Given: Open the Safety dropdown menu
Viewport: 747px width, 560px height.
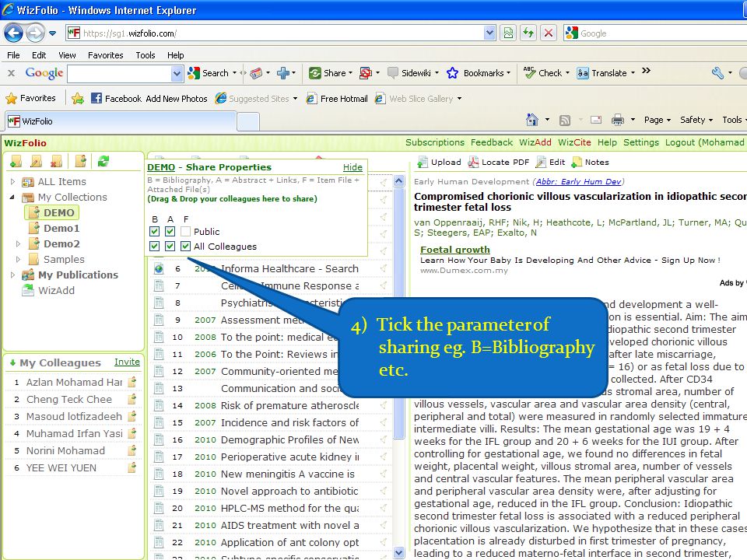Looking at the screenshot, I should (x=696, y=120).
